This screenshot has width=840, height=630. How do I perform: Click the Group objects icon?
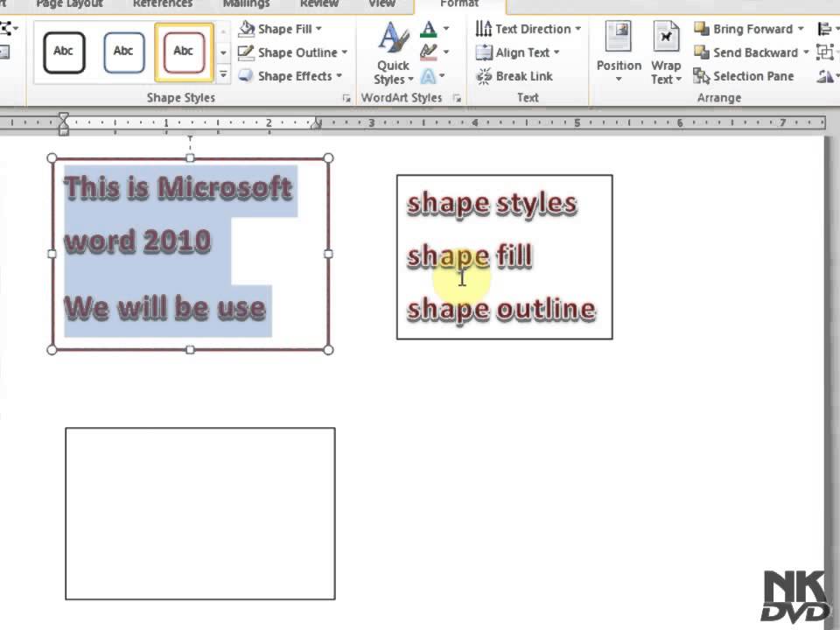coord(825,52)
